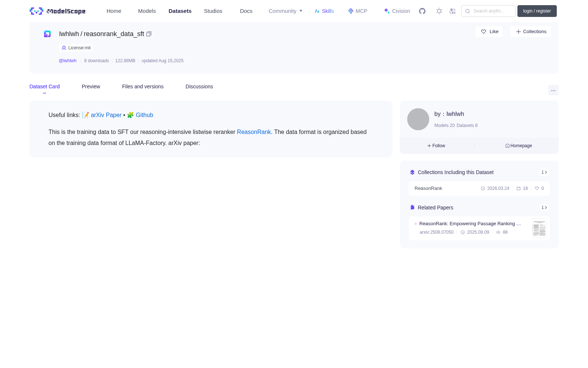The width and height of the screenshot is (588, 368).
Task: Click the ModelScope logo
Action: pyautogui.click(x=57, y=11)
